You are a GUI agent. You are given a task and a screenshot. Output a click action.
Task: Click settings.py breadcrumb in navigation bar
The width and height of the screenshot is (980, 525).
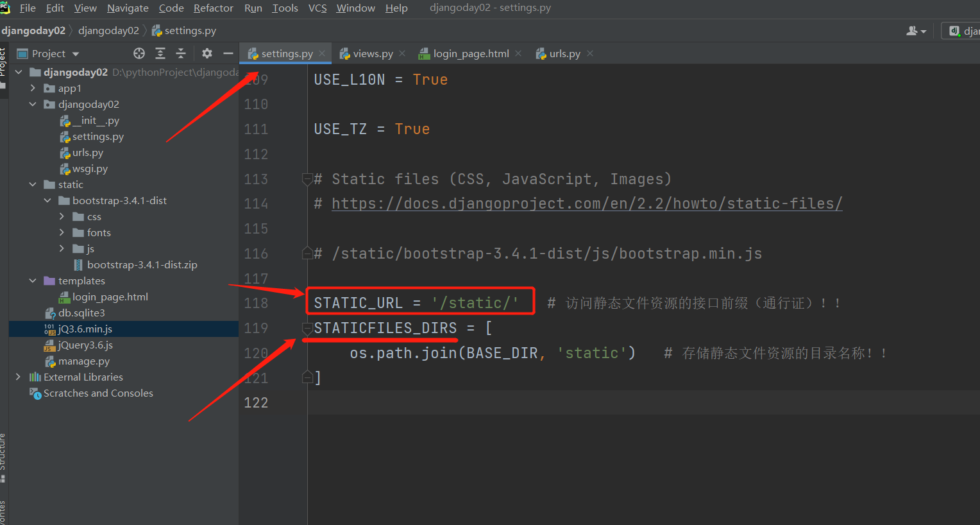click(184, 31)
